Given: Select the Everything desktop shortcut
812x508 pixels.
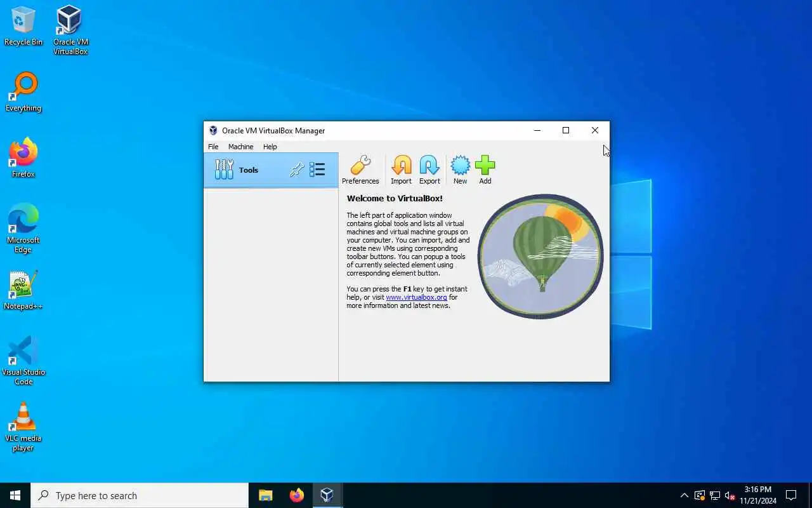Looking at the screenshot, I should click(x=23, y=92).
